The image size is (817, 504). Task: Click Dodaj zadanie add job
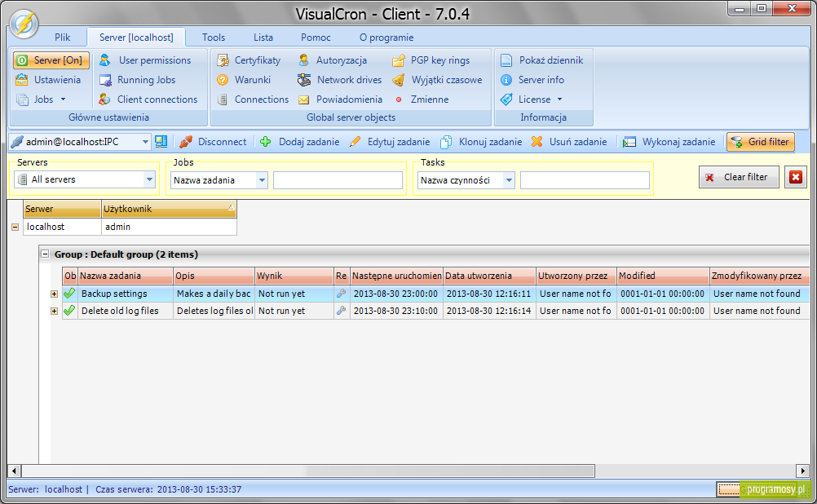pyautogui.click(x=299, y=142)
